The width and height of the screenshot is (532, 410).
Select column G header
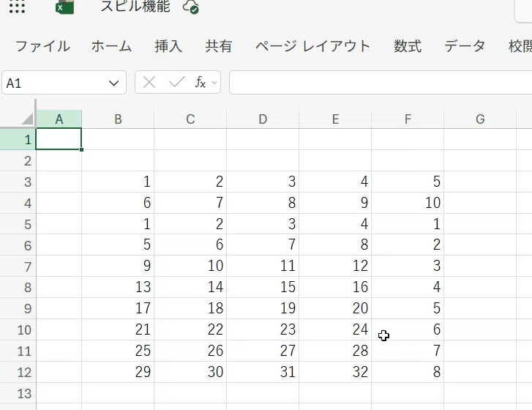(x=480, y=119)
